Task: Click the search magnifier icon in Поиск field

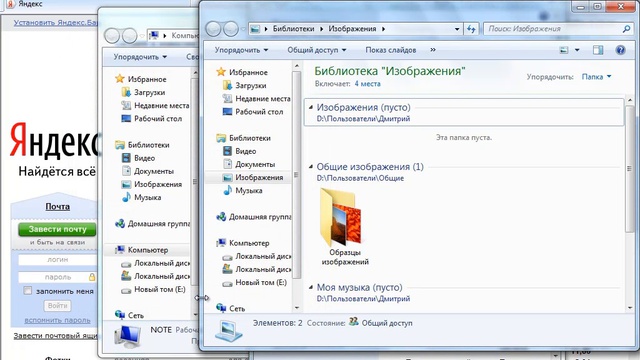Action: (627, 29)
